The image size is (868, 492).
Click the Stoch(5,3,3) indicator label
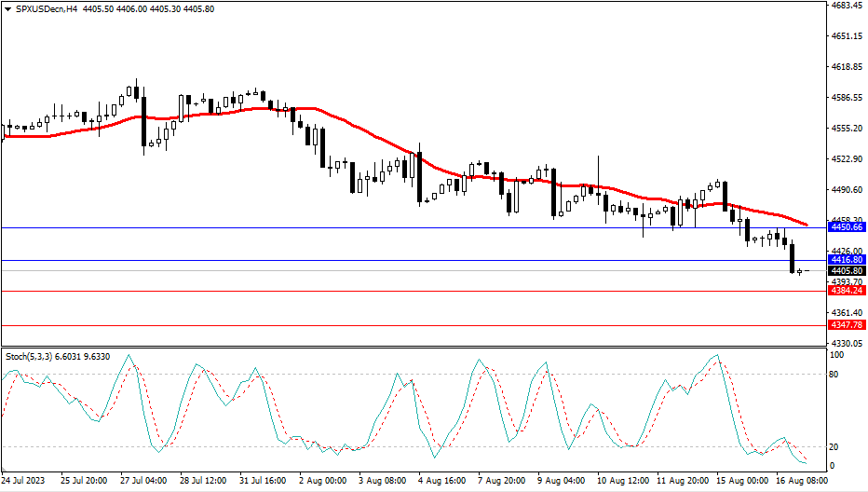click(30, 356)
